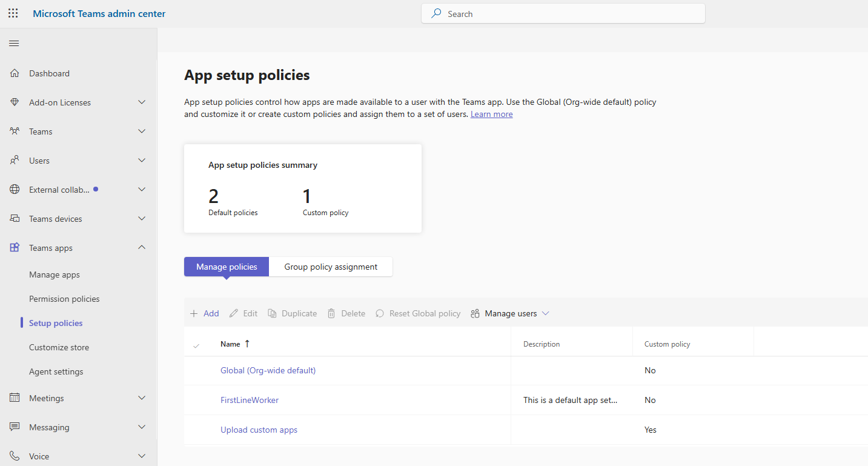Open the Manage users dropdown

coord(510,313)
